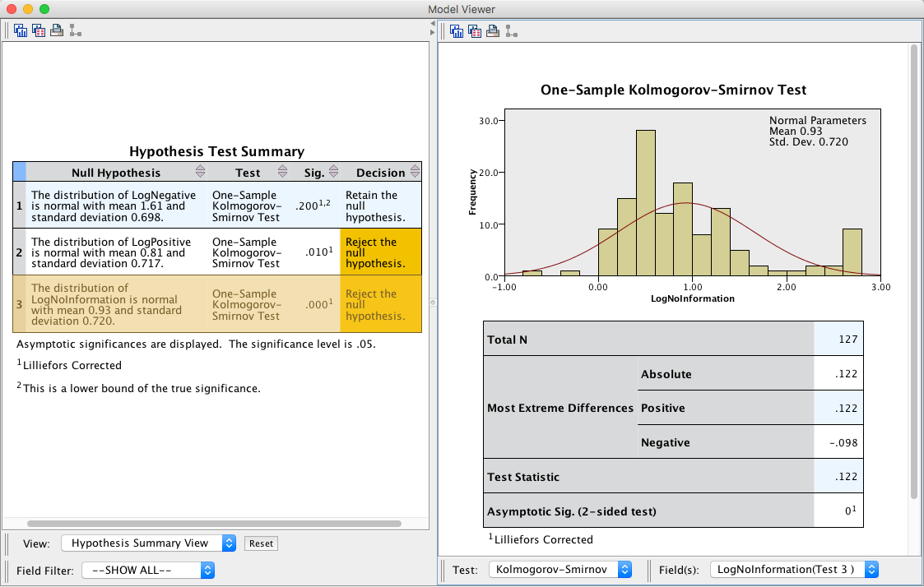Image resolution: width=924 pixels, height=587 pixels.
Task: Click the print icon in right pane toolbar
Action: tap(493, 31)
